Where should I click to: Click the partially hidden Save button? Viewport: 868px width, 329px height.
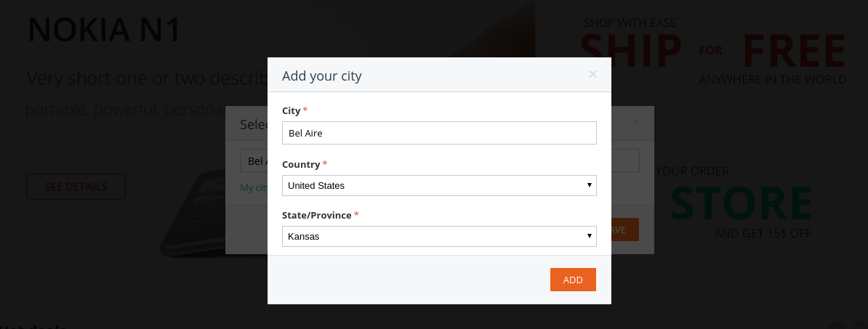pos(624,230)
